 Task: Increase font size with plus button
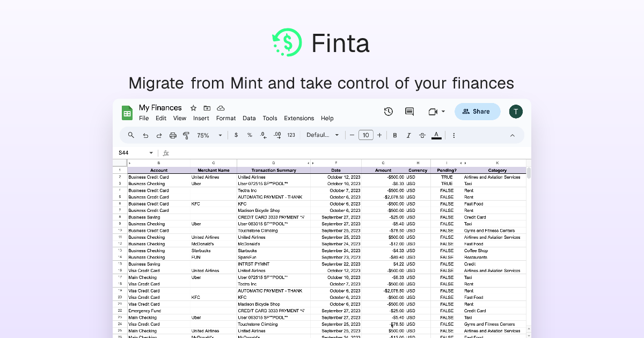pyautogui.click(x=379, y=135)
